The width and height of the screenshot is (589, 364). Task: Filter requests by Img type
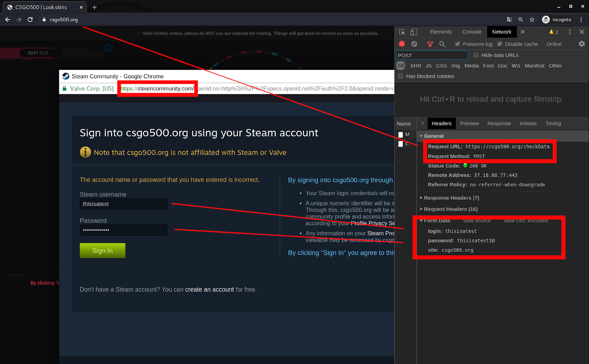click(456, 66)
